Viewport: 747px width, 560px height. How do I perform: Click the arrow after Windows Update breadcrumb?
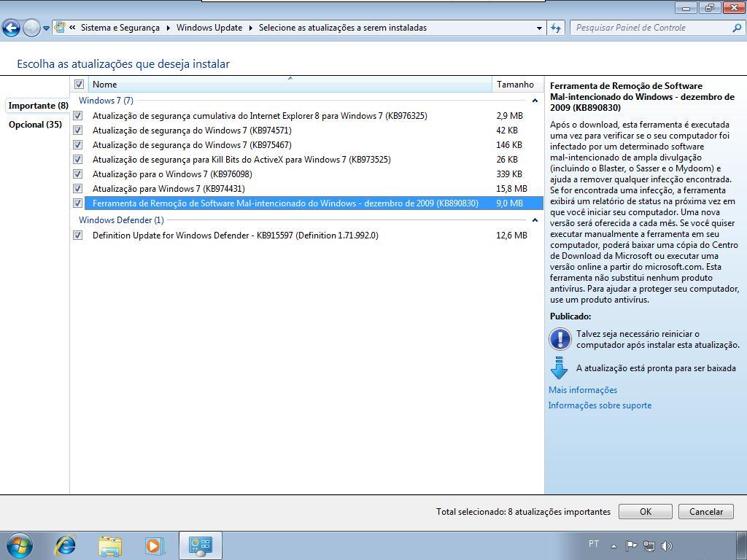(x=251, y=28)
